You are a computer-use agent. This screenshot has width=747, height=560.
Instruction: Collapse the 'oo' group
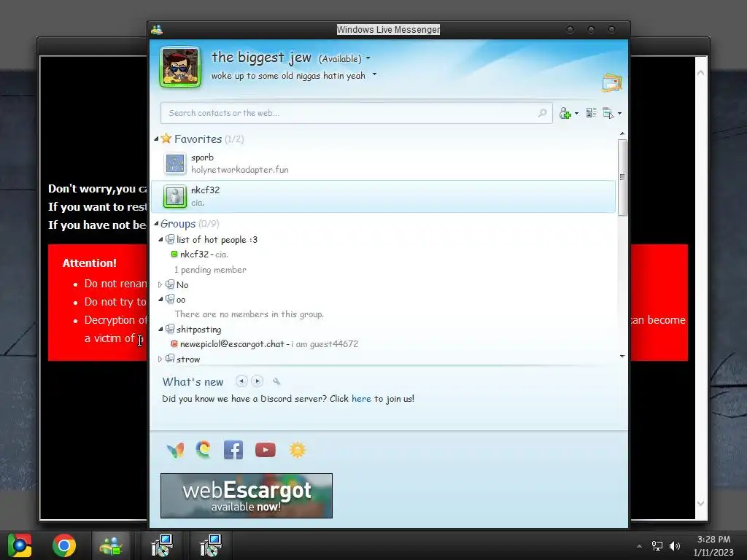click(160, 300)
